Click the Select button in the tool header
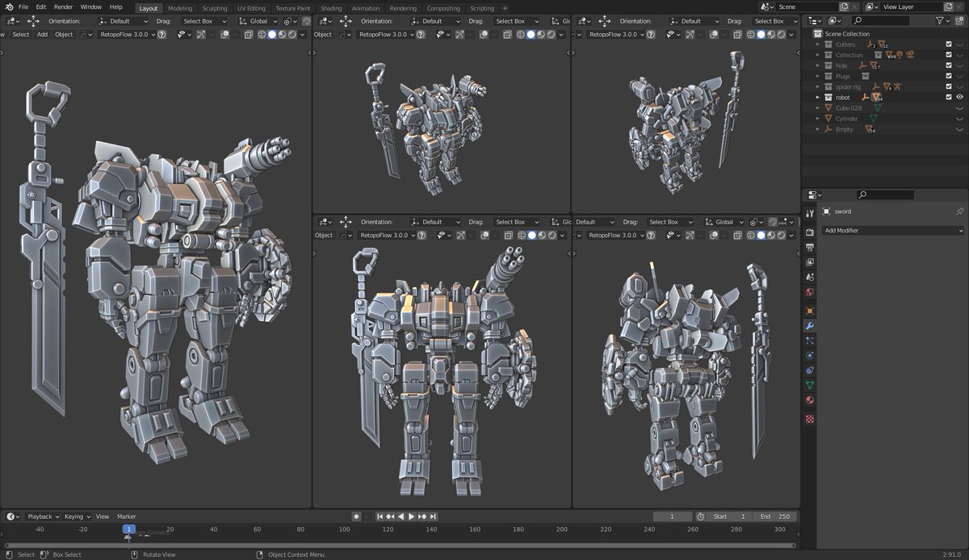 (x=21, y=35)
